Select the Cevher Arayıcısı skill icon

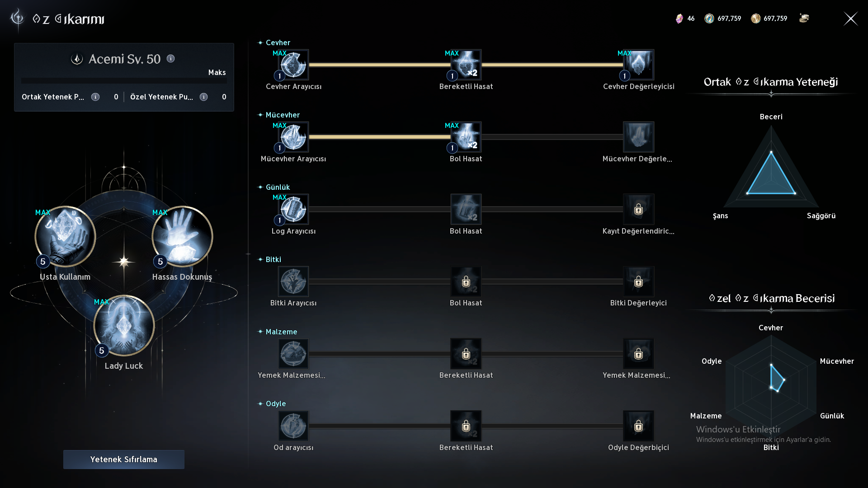(293, 65)
